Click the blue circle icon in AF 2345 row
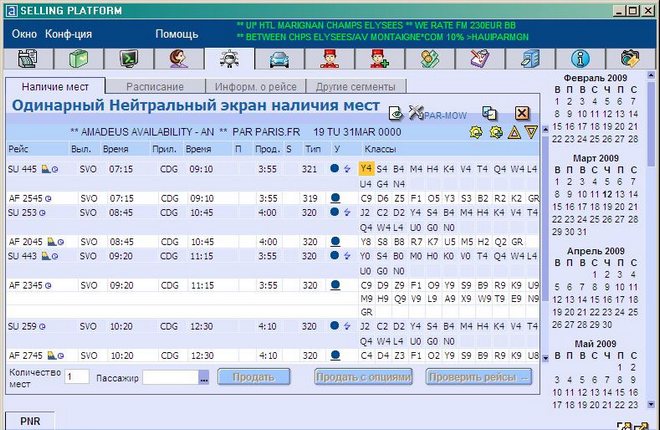Viewport: 660px width, 430px height. point(335,285)
